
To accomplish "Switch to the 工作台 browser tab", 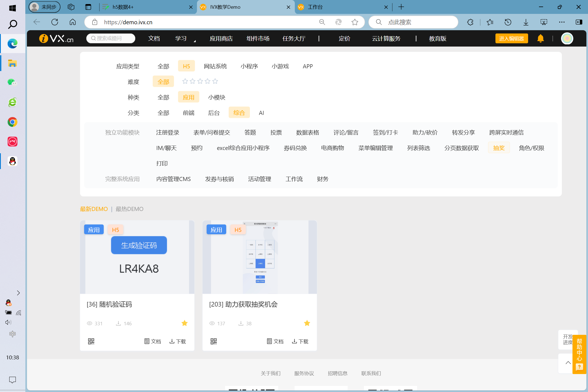I will click(x=343, y=7).
